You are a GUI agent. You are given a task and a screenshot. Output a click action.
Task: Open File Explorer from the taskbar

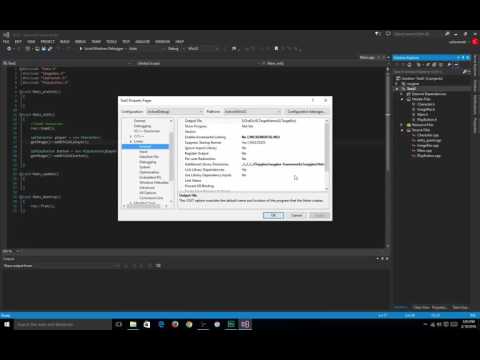click(133, 324)
